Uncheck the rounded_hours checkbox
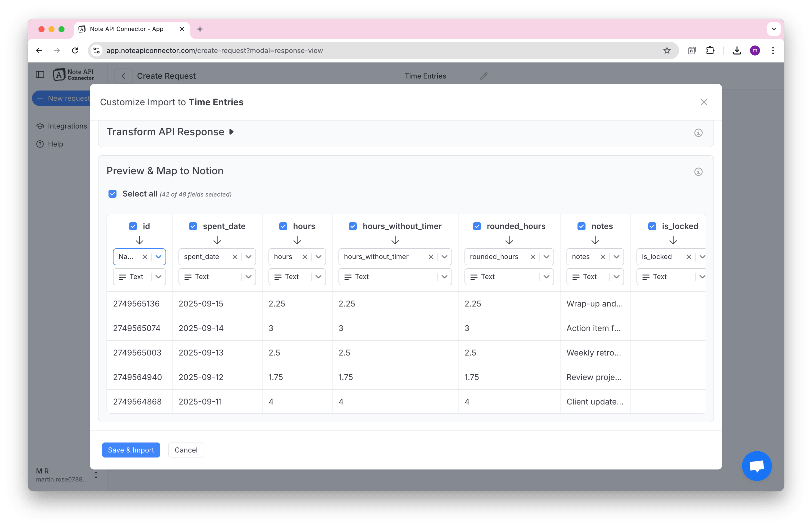 [477, 226]
